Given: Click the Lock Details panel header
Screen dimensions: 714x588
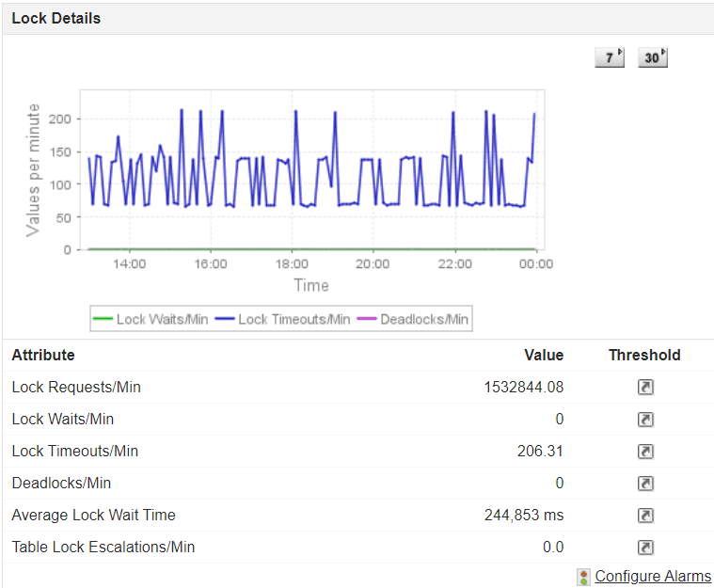Looking at the screenshot, I should point(56,19).
